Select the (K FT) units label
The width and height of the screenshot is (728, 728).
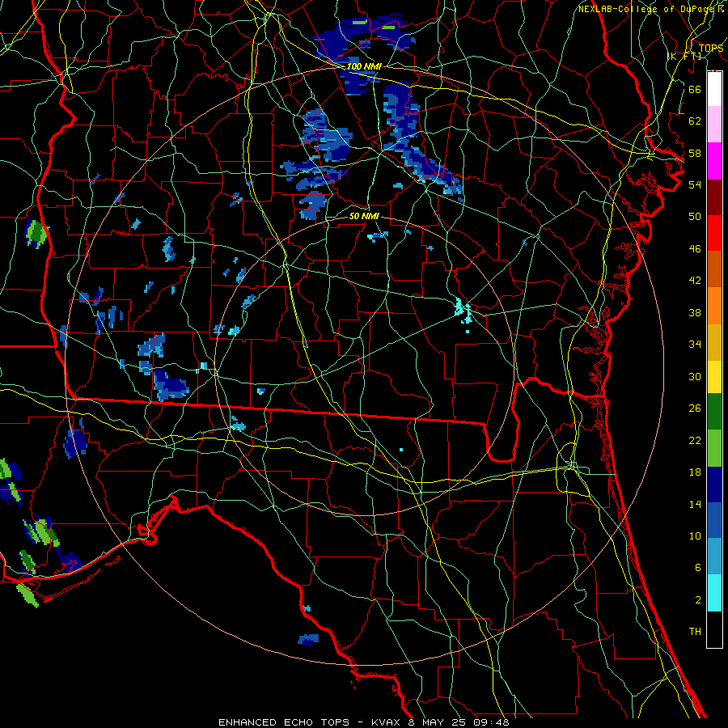[684, 57]
